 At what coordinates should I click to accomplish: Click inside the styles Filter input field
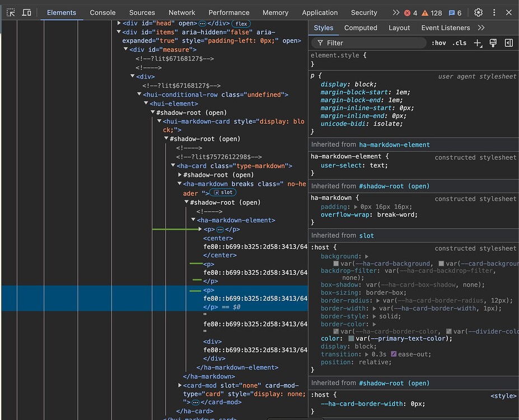pos(370,43)
